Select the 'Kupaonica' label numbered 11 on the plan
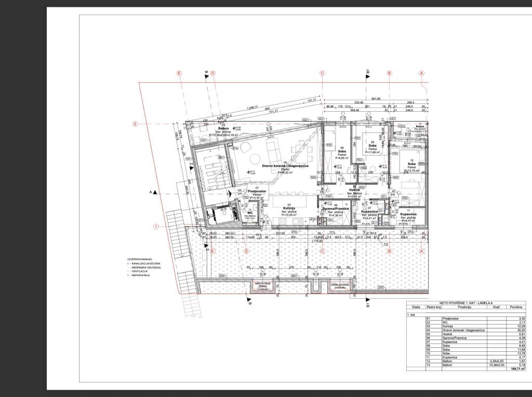The width and height of the screenshot is (532, 397). click(408, 215)
